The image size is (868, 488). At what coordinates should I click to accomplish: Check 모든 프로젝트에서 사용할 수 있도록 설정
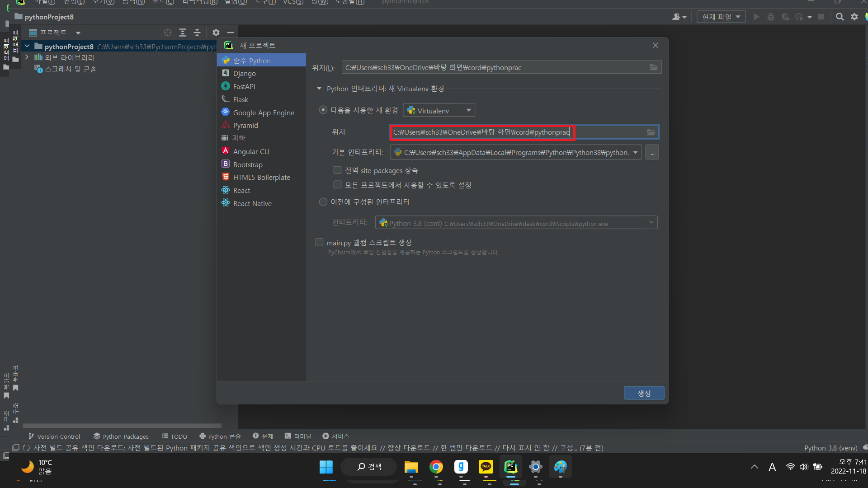pos(337,185)
